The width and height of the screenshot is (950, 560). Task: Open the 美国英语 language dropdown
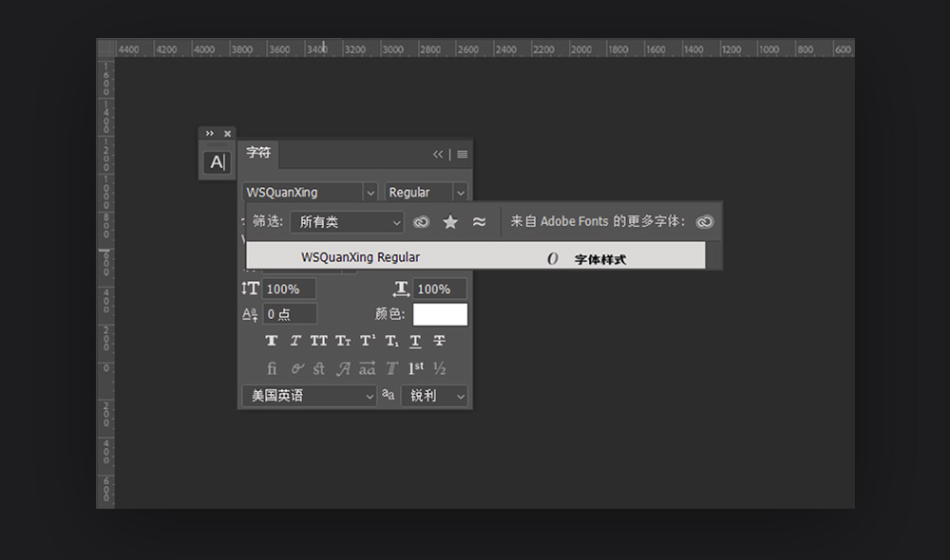[309, 396]
